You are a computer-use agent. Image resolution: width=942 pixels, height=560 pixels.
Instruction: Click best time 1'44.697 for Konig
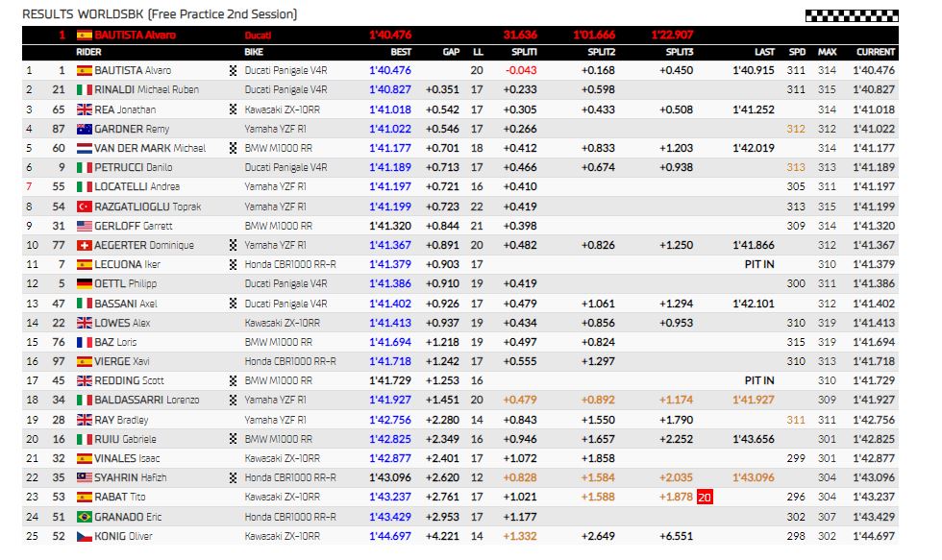(x=390, y=536)
